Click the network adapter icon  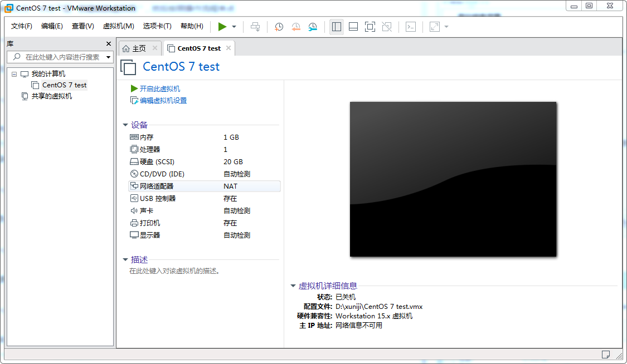click(x=134, y=186)
